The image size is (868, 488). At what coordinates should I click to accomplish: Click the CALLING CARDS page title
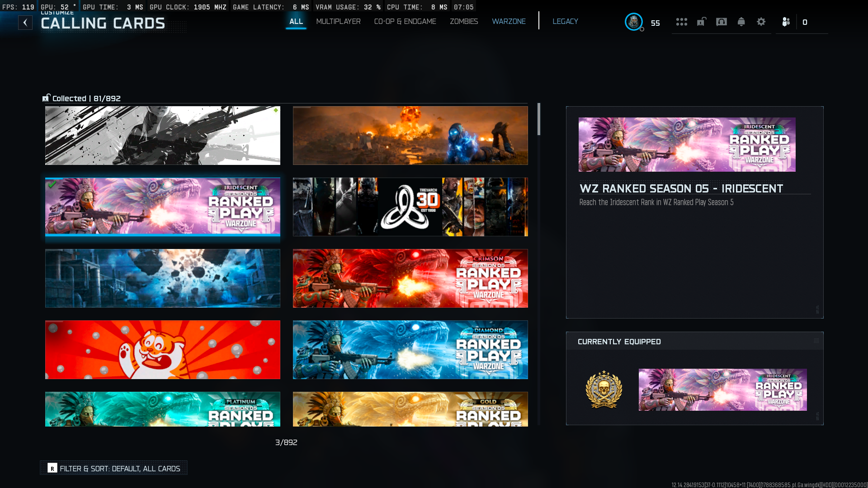point(103,23)
